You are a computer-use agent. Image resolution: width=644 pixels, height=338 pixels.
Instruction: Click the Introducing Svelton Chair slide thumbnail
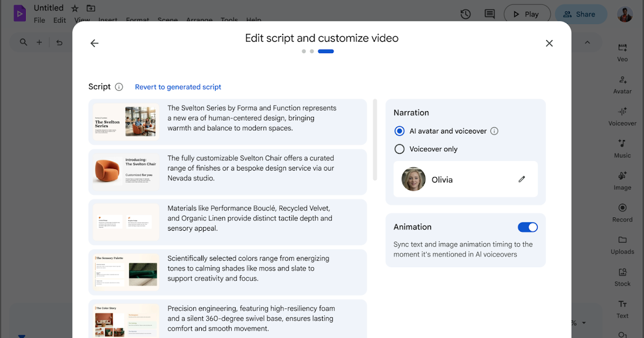pos(126,172)
